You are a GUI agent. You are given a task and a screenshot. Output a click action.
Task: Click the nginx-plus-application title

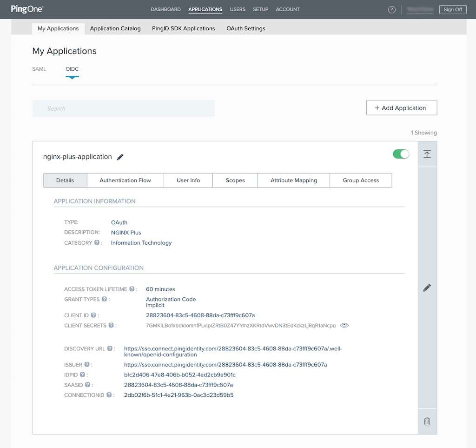(78, 157)
